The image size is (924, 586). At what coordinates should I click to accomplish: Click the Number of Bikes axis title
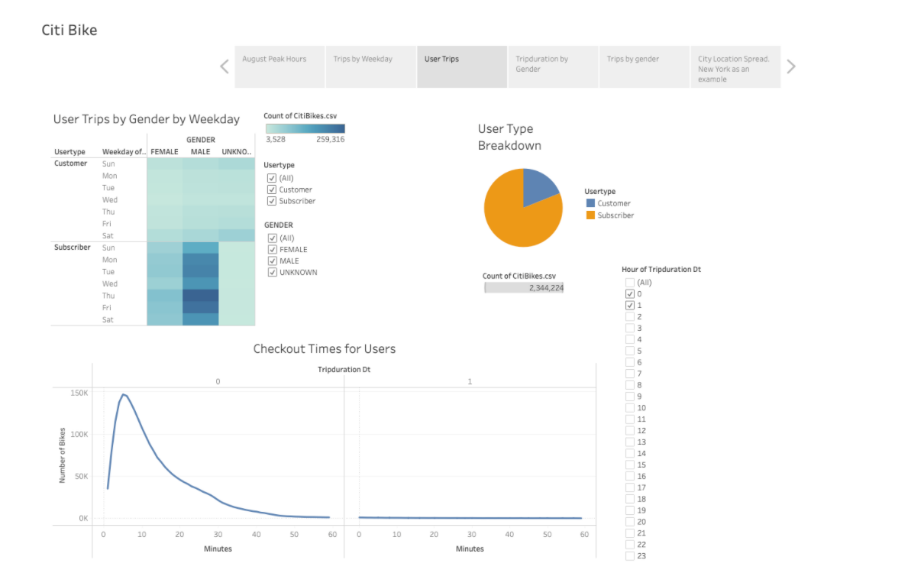tap(63, 455)
